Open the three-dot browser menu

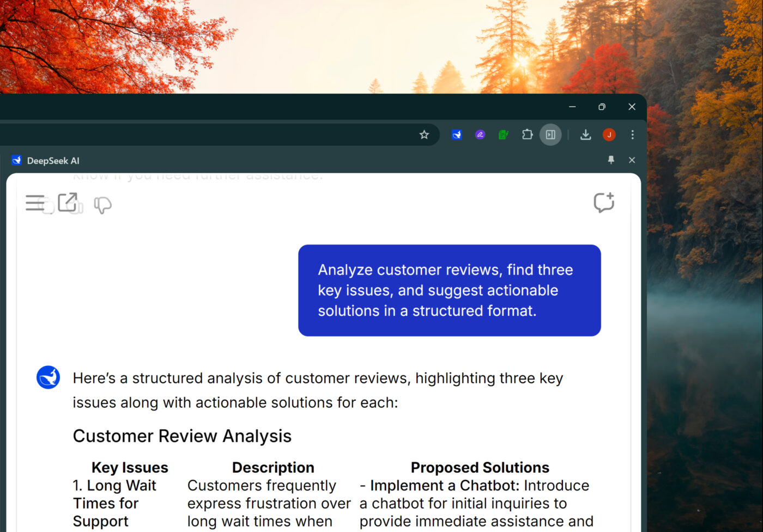632,134
